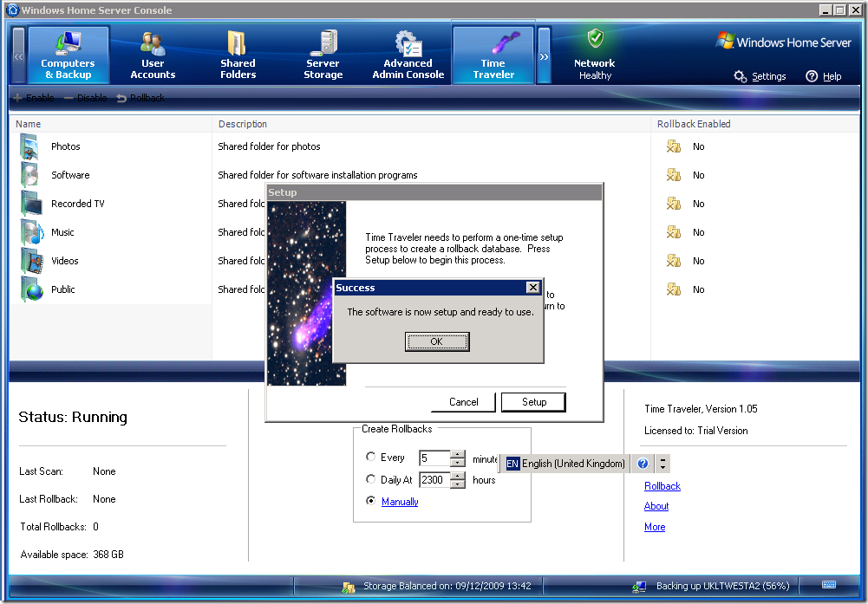This screenshot has height=604, width=868.
Task: Increase the Daily At hours spinner value
Action: click(458, 476)
